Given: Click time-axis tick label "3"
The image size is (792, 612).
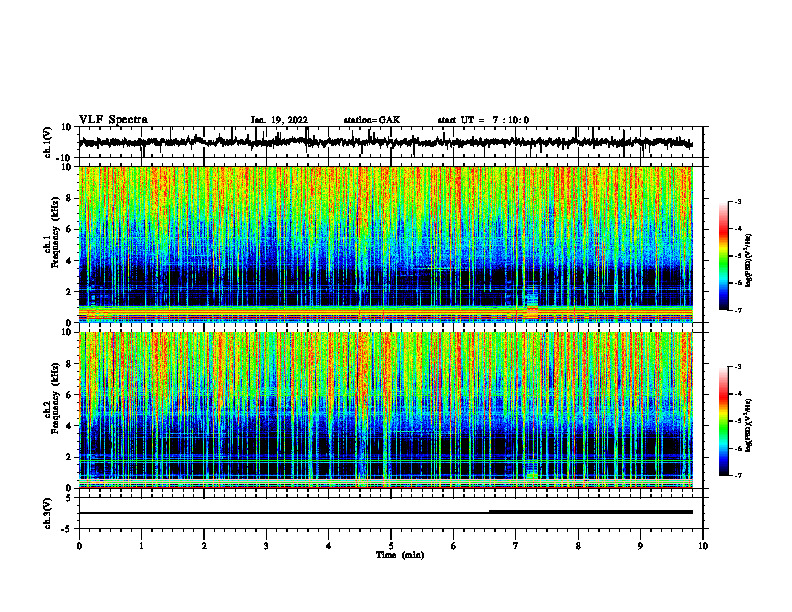Looking at the screenshot, I should tap(266, 546).
